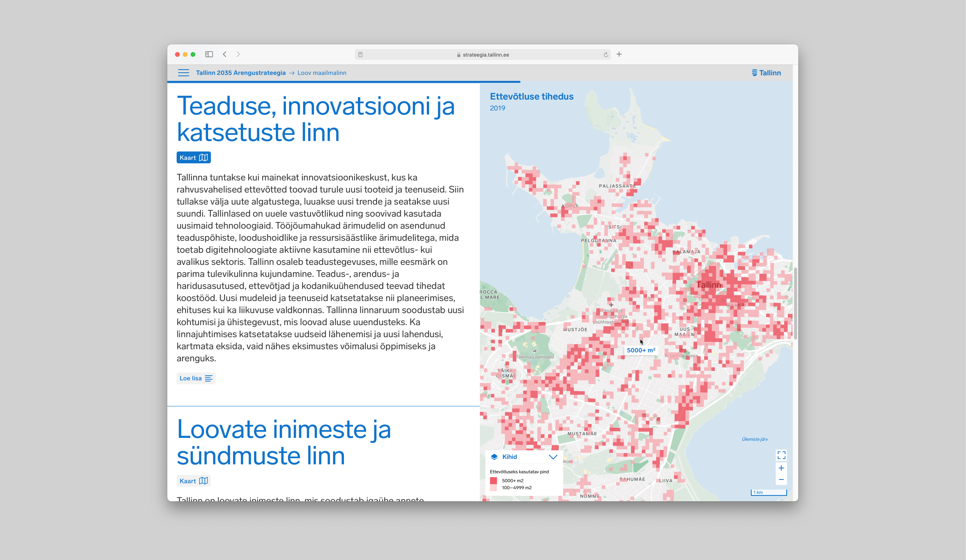Screen dimensions: 966x560
Task: Toggle Kaart button under Loovate inimeste
Action: point(193,481)
